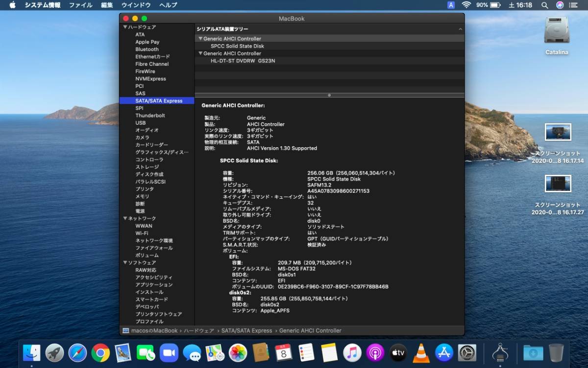
Task: Select グラフィックス/ディスプレイ in the sidebar
Action: (162, 152)
